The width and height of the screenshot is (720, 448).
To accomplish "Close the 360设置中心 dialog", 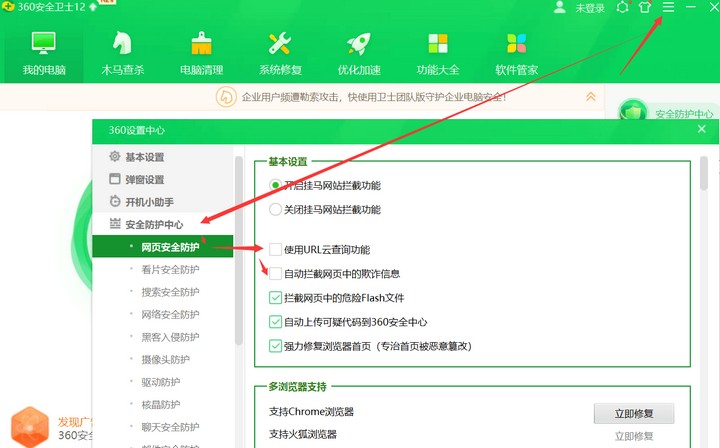I will [x=701, y=129].
